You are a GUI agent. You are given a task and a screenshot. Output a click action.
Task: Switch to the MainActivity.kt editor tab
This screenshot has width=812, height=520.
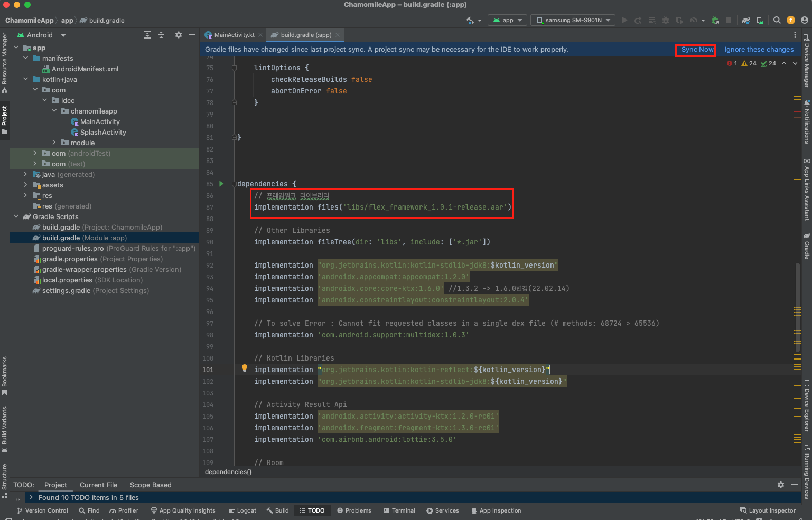(x=234, y=35)
